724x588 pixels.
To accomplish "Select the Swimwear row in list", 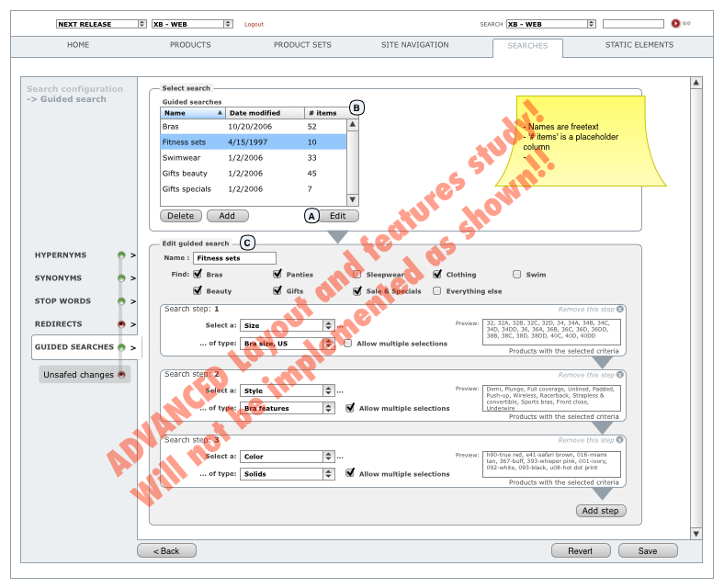I will (x=254, y=158).
